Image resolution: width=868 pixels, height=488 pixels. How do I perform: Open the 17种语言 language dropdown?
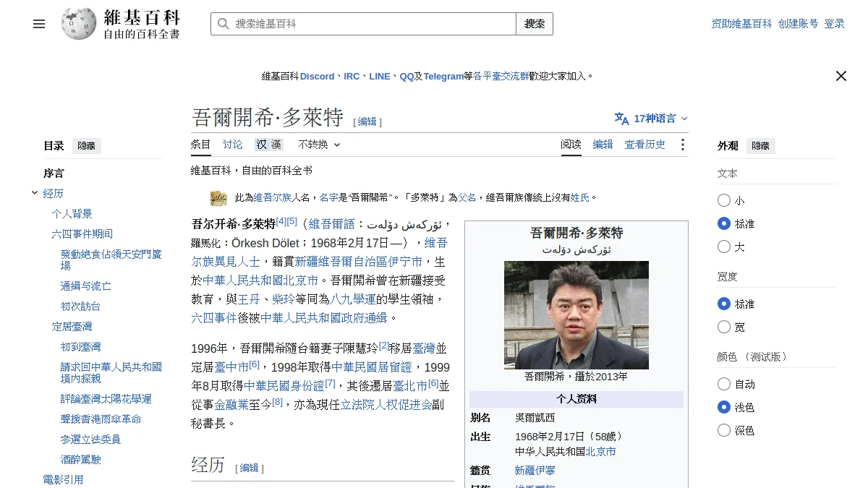point(651,119)
